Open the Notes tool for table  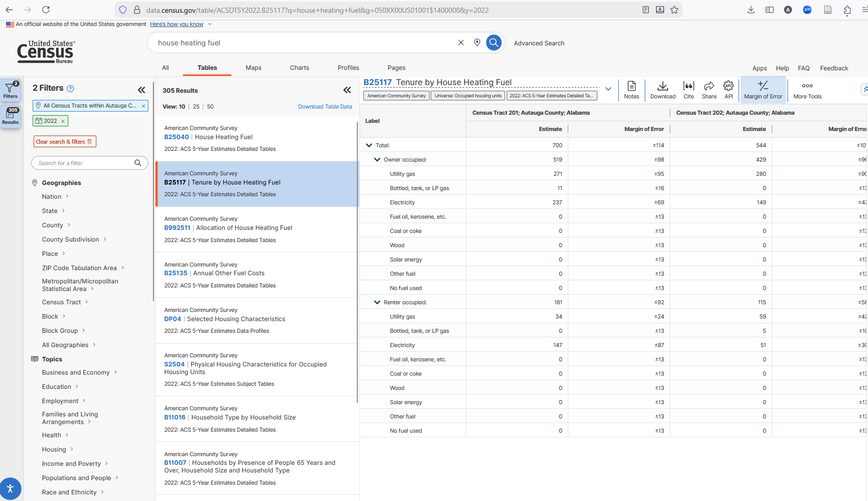point(631,90)
